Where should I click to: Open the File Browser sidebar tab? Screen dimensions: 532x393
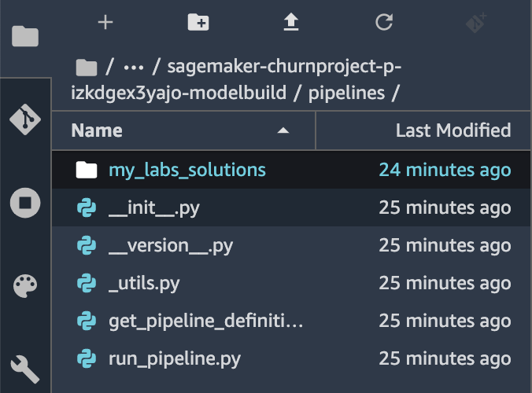click(25, 36)
